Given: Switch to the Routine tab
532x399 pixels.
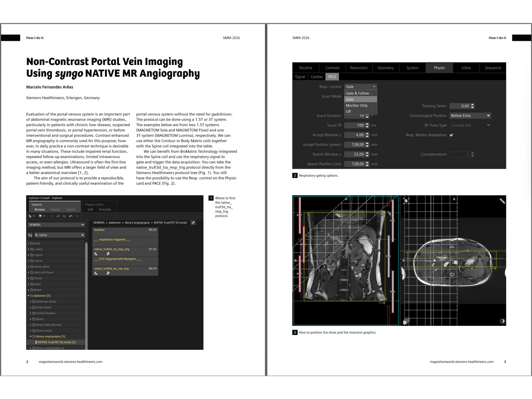Looking at the screenshot, I should coord(306,68).
